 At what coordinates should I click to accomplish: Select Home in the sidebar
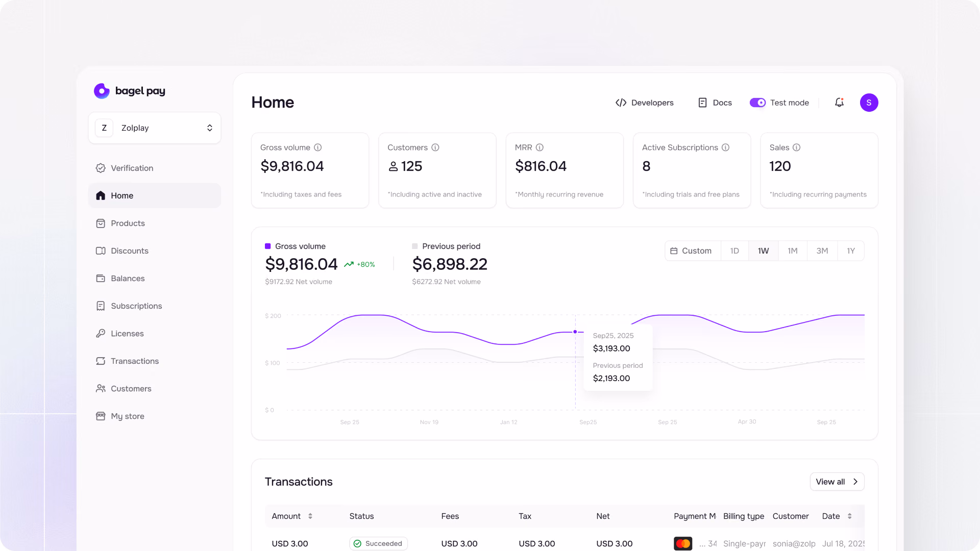click(x=155, y=195)
